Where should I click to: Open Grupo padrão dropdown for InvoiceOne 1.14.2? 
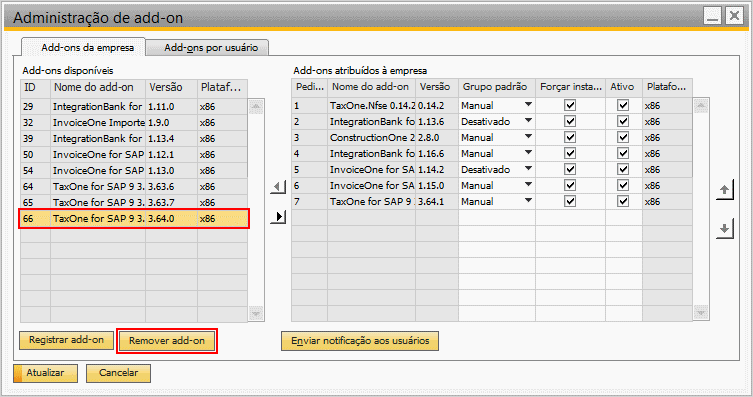(528, 169)
